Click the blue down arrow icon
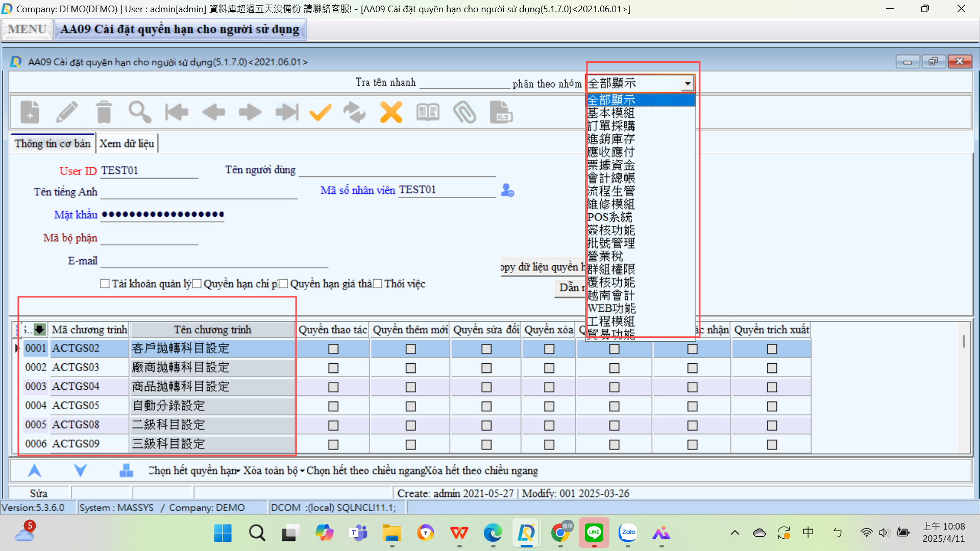The width and height of the screenshot is (980, 551). [81, 470]
